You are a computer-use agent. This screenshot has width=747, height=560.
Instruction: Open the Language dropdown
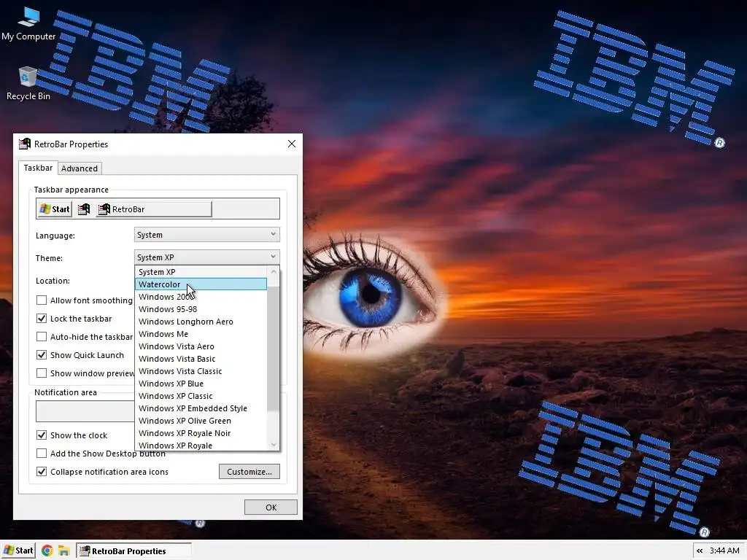[206, 235]
